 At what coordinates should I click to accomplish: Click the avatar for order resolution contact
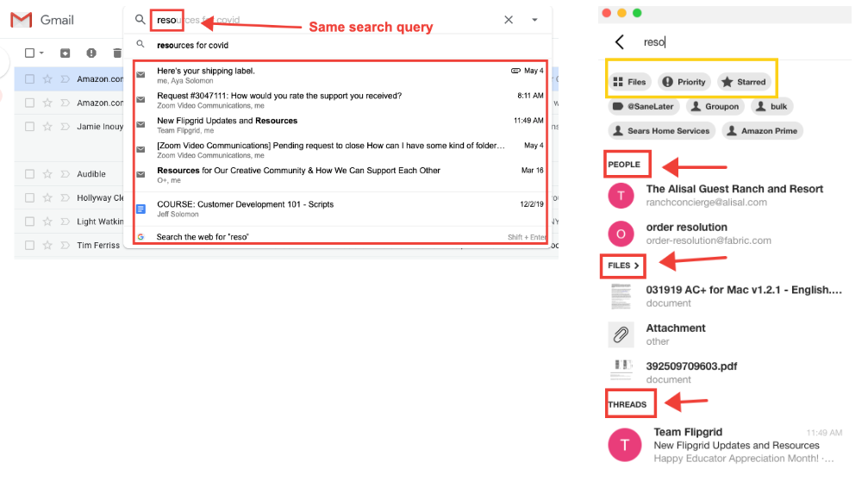[621, 234]
